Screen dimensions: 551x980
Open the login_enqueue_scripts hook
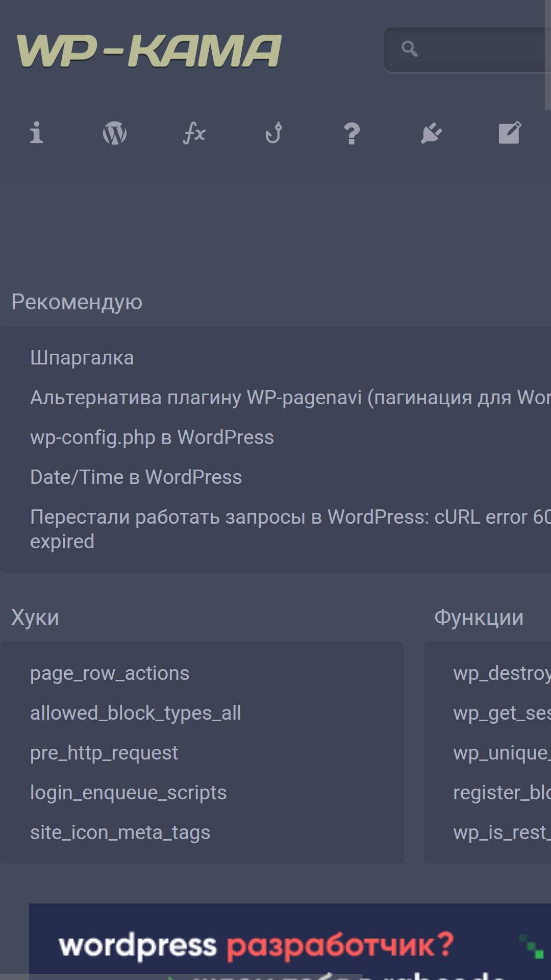point(129,793)
